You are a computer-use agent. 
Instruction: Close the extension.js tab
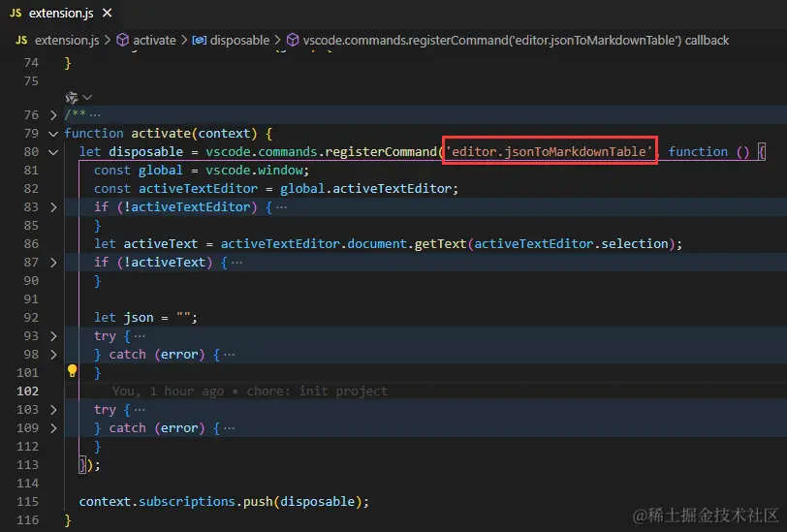coord(107,13)
